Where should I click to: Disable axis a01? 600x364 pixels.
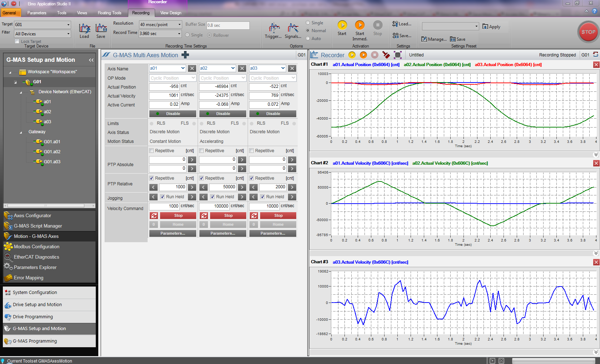pyautogui.click(x=173, y=114)
